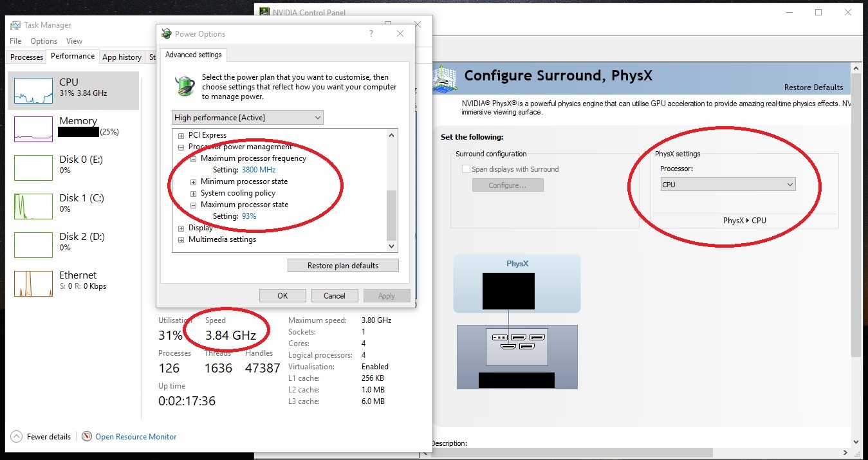Screen dimensions: 868x460
Task: Collapse Maximum processor state node
Action: point(193,205)
